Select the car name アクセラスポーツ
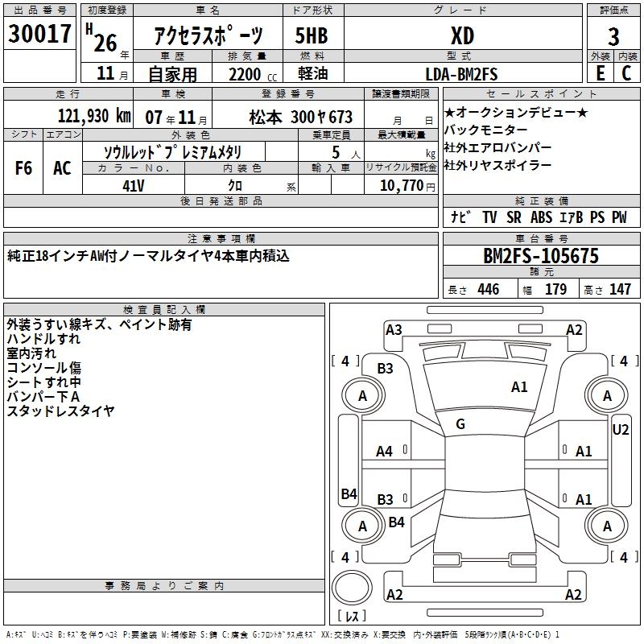This screenshot has width=644, height=644. point(208,35)
